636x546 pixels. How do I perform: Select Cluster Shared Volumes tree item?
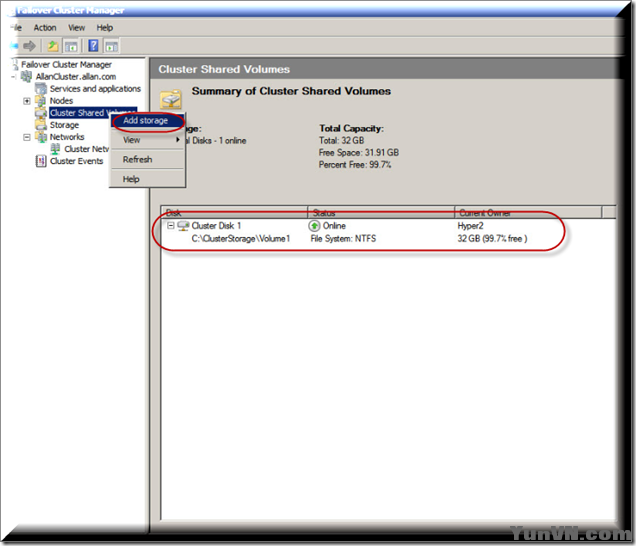(80, 113)
